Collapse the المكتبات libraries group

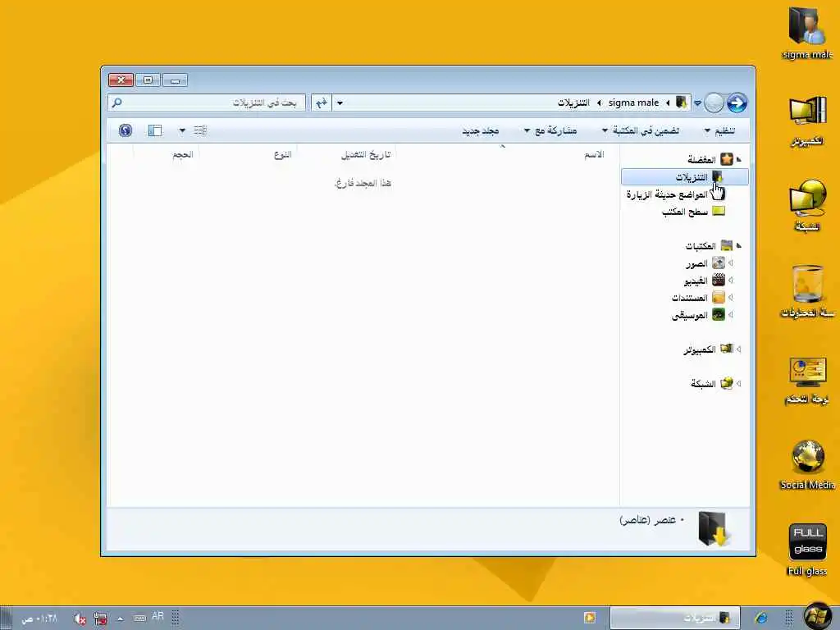[739, 245]
